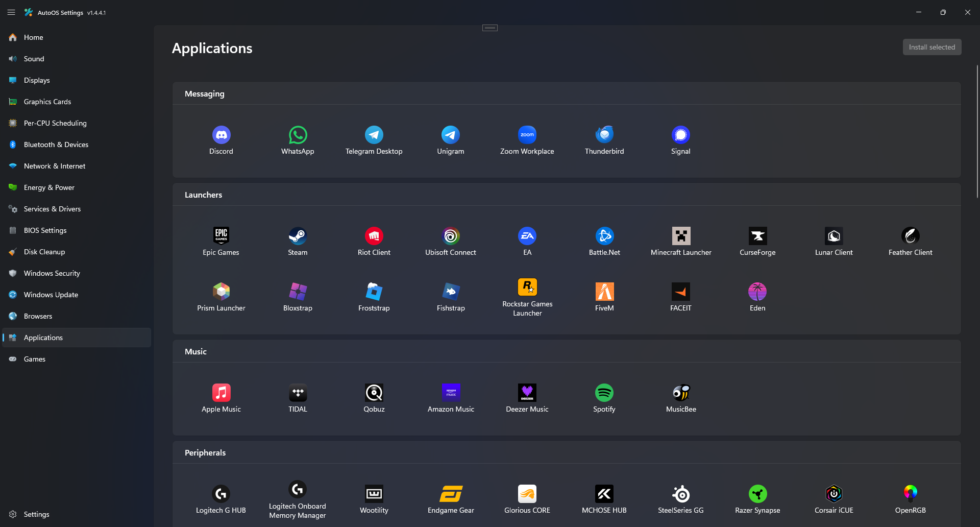The image size is (980, 527).
Task: Choose the Froststrap icon
Action: click(x=374, y=292)
